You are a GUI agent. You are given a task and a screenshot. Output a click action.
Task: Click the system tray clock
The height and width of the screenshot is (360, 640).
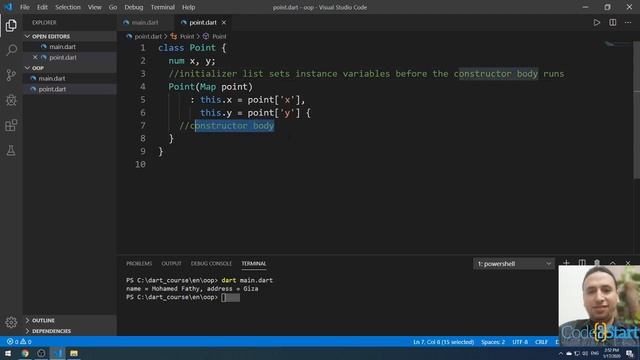[611, 353]
